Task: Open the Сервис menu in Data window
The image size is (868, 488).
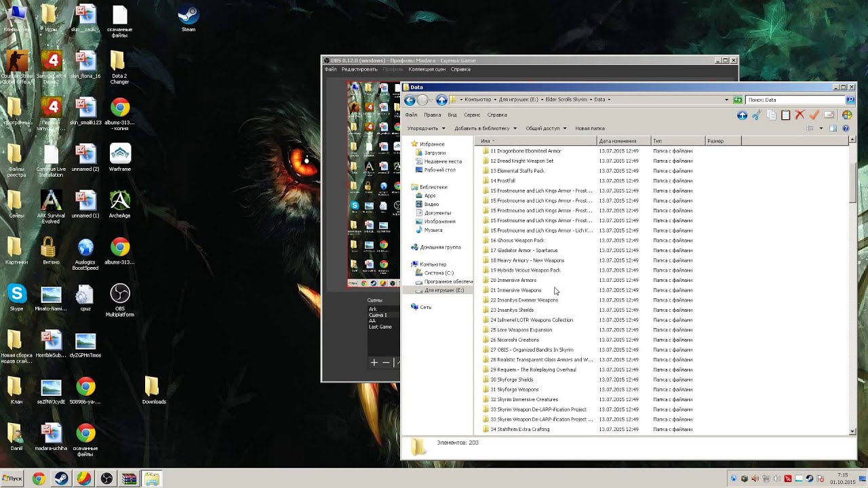Action: pyautogui.click(x=472, y=115)
